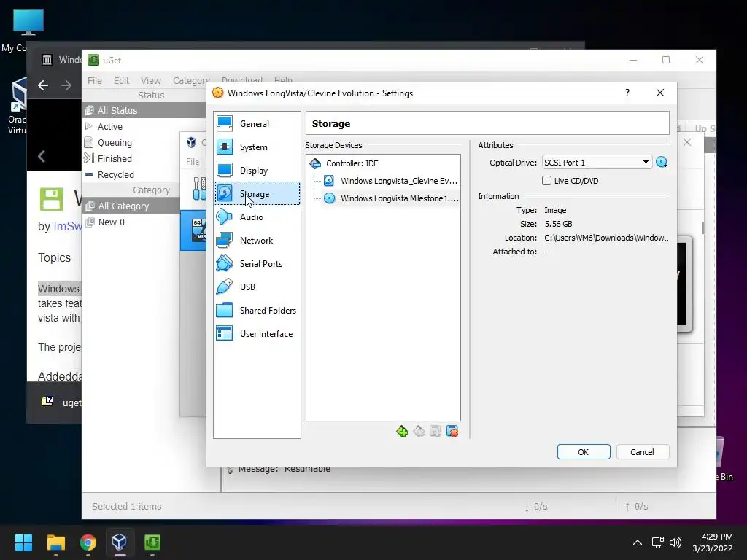Click forward arrow in browser window behind

coord(66,85)
